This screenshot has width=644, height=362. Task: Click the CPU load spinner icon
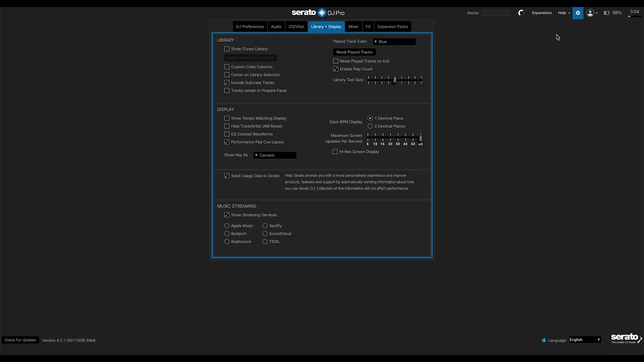click(x=521, y=13)
